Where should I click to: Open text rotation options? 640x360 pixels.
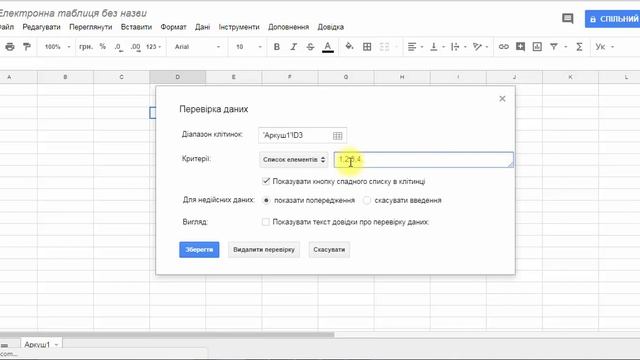477,47
